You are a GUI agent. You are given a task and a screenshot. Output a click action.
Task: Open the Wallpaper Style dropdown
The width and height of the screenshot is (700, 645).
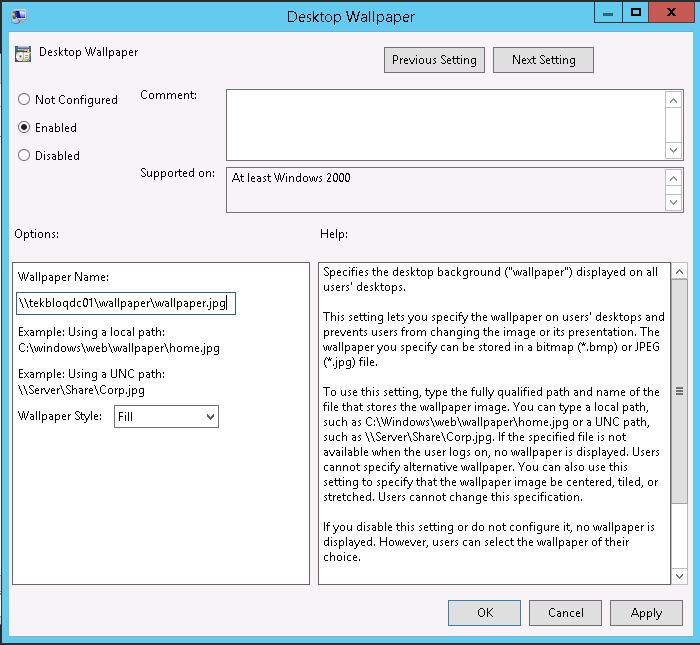click(166, 416)
